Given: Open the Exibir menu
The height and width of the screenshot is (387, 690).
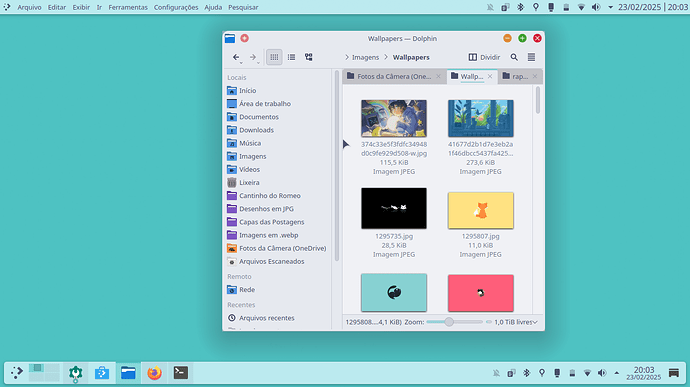Looking at the screenshot, I should pos(81,7).
